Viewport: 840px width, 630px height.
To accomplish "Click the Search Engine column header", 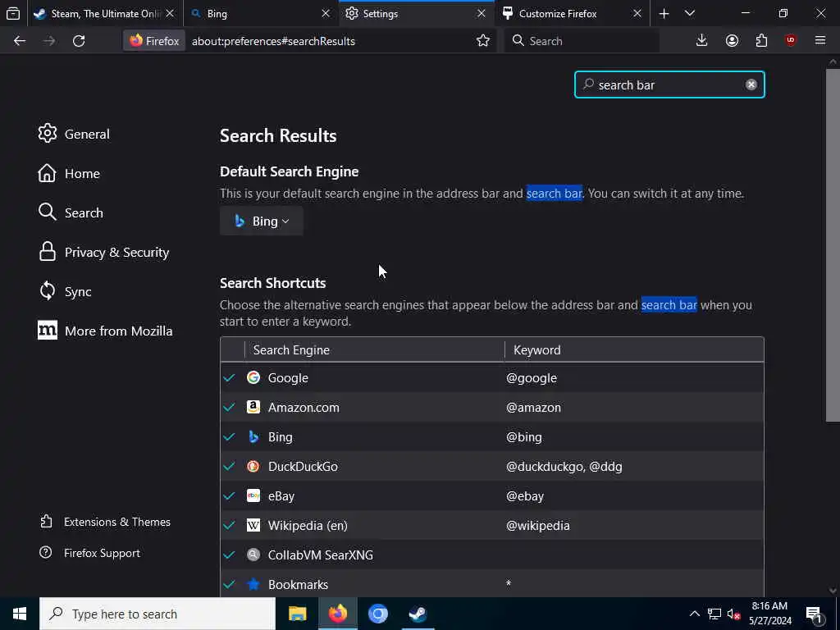I will pyautogui.click(x=374, y=349).
